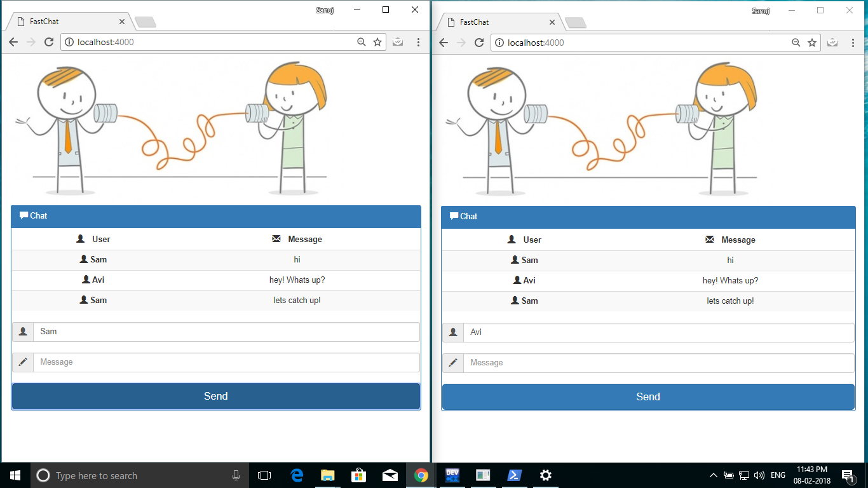Click the extension icon in right toolbar
The width and height of the screenshot is (868, 488).
click(x=832, y=43)
